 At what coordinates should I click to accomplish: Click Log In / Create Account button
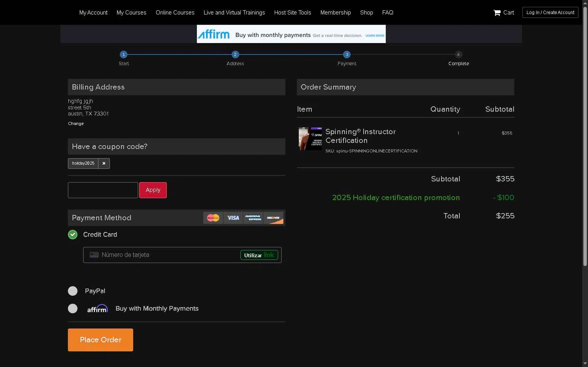click(550, 13)
